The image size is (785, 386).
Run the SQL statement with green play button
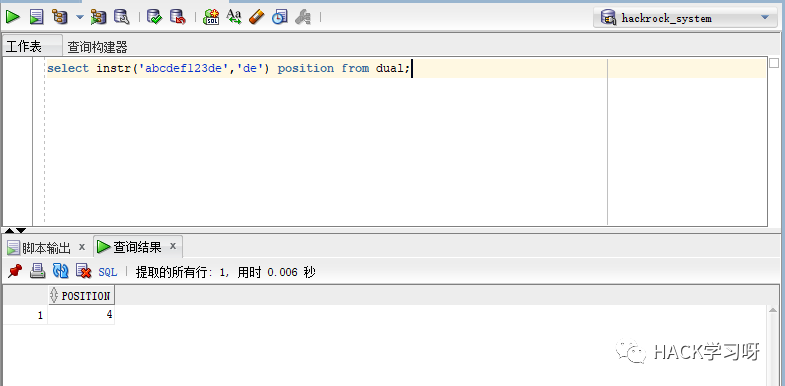coord(13,17)
